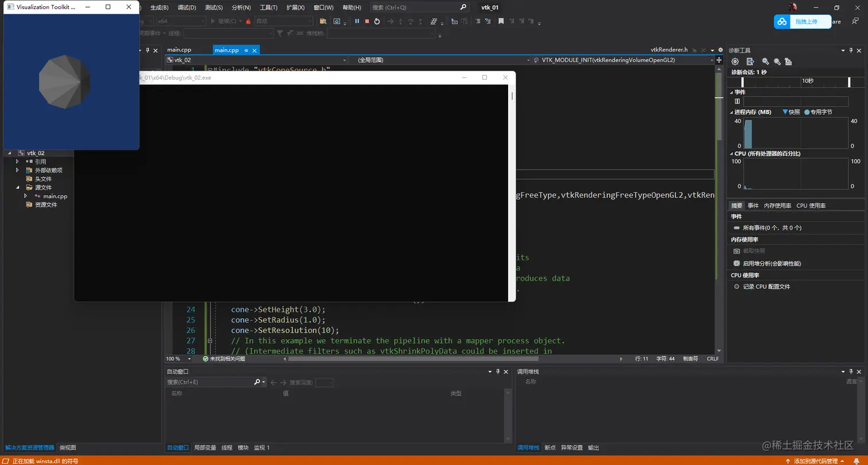The height and width of the screenshot is (465, 868).
Task: Expand the 外部依赖项 tree node
Action: pos(17,170)
